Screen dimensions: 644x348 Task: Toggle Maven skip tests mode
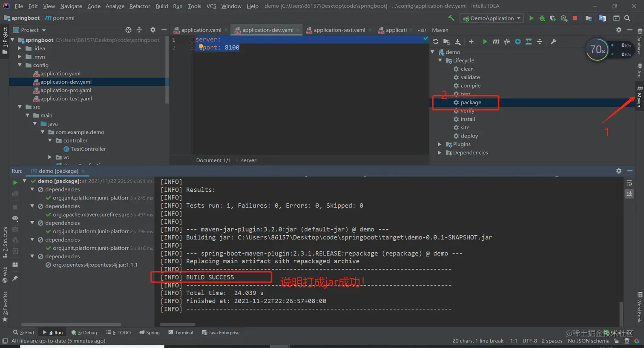tap(517, 42)
